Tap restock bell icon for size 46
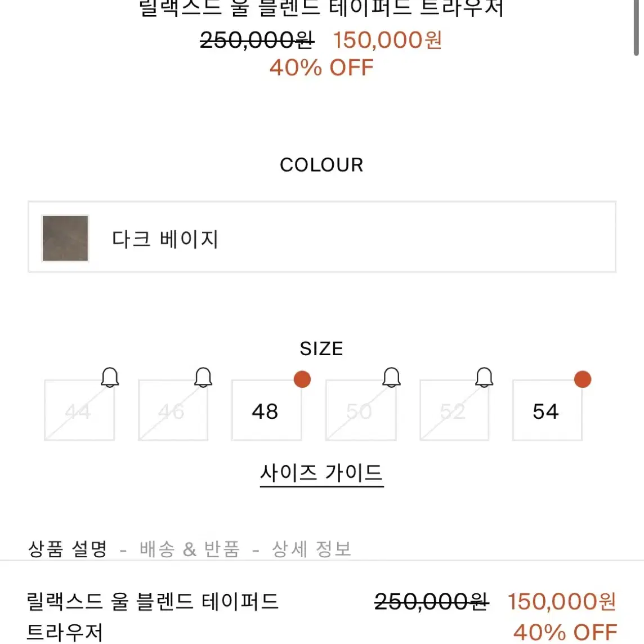 coord(203,377)
